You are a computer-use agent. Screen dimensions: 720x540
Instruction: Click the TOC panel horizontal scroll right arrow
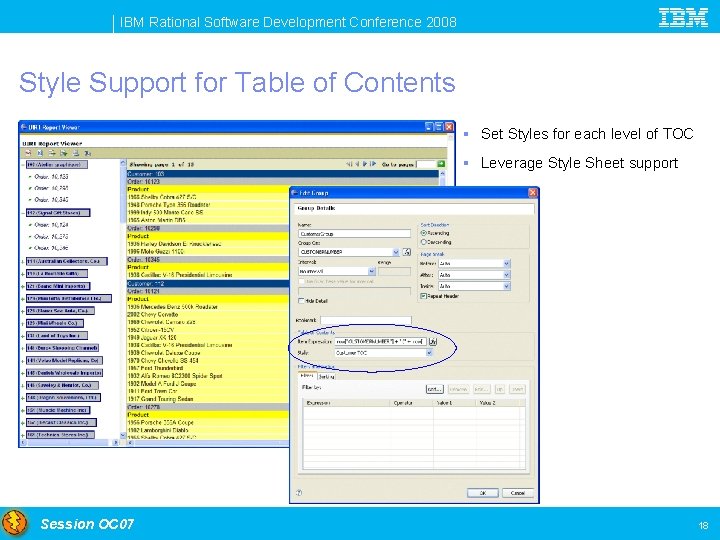click(116, 443)
